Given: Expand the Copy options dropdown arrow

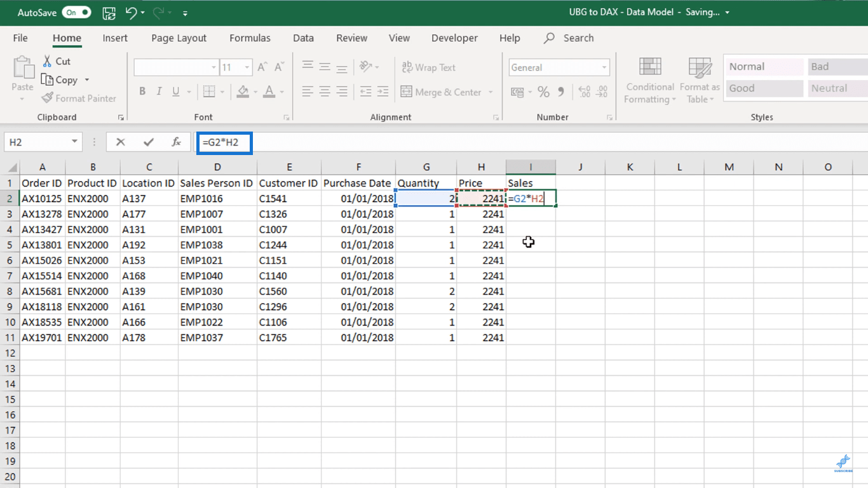Looking at the screenshot, I should 87,80.
